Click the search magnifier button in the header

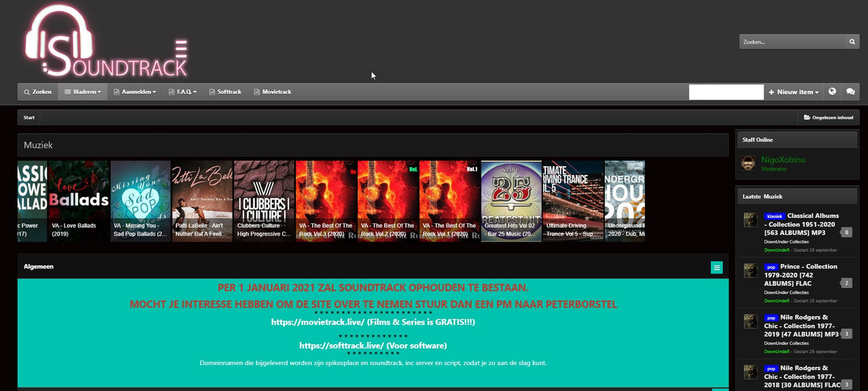[852, 42]
